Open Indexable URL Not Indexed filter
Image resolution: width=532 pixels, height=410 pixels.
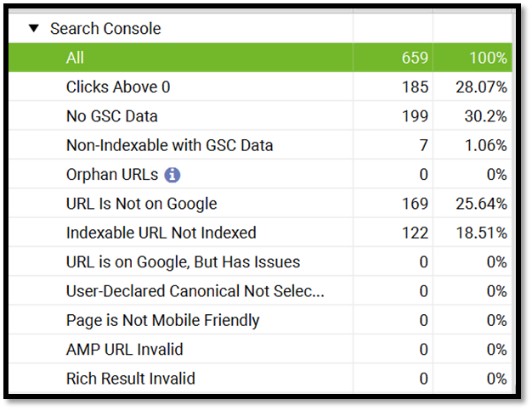pyautogui.click(x=260, y=233)
